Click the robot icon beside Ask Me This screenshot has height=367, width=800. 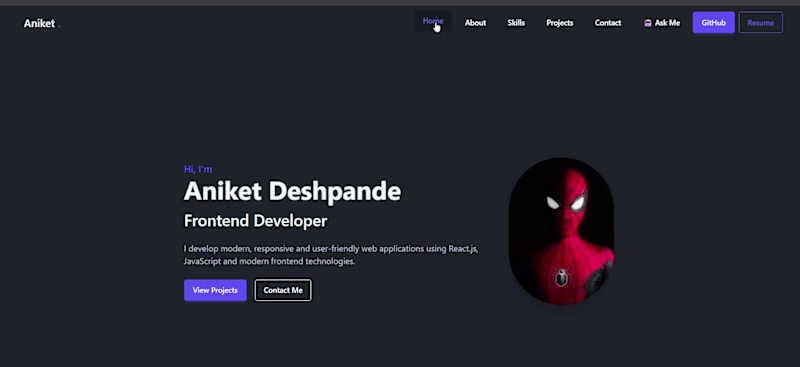[x=647, y=23]
